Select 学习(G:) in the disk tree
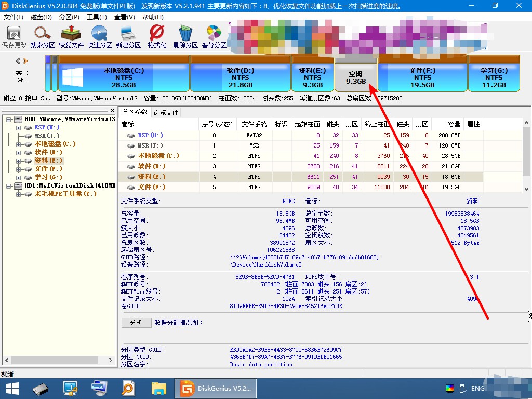 tap(48, 177)
